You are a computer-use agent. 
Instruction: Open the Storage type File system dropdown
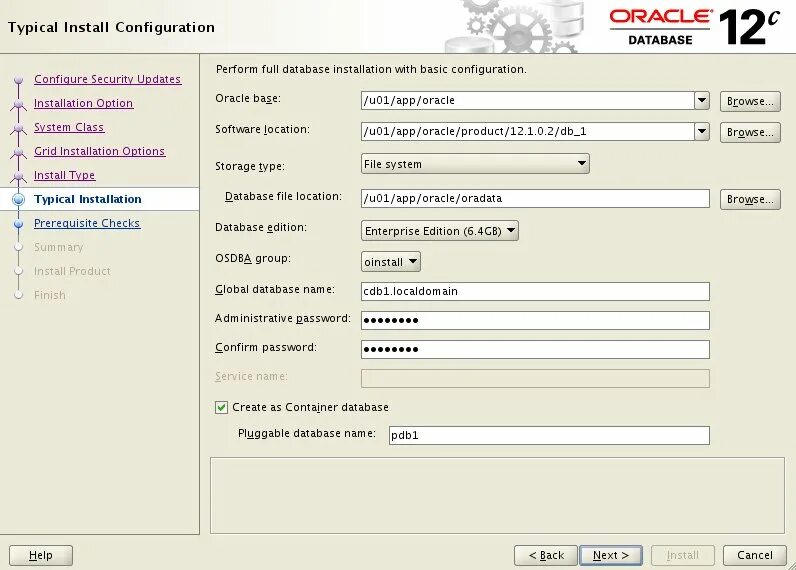[475, 164]
